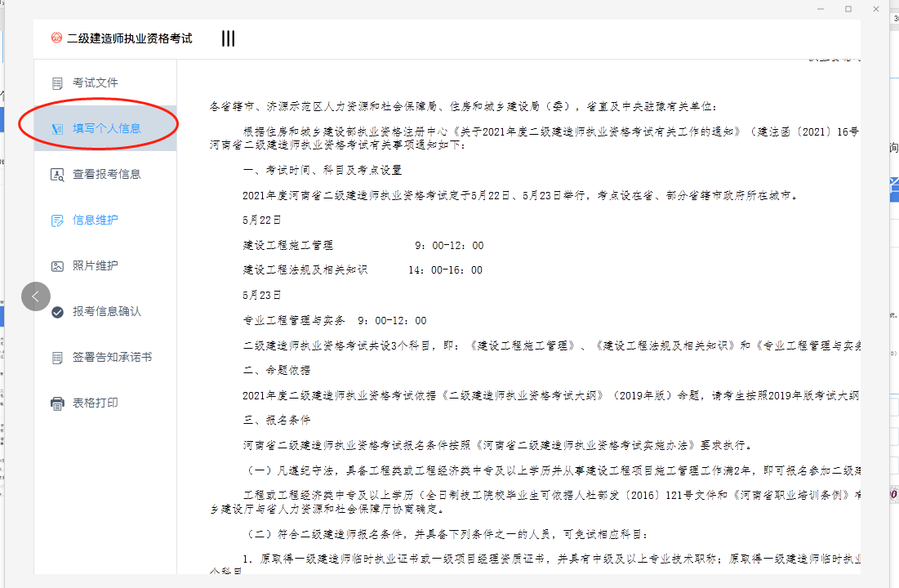Click the 报考信息确认 checkmark icon
This screenshot has height=588, width=899.
[x=57, y=312]
